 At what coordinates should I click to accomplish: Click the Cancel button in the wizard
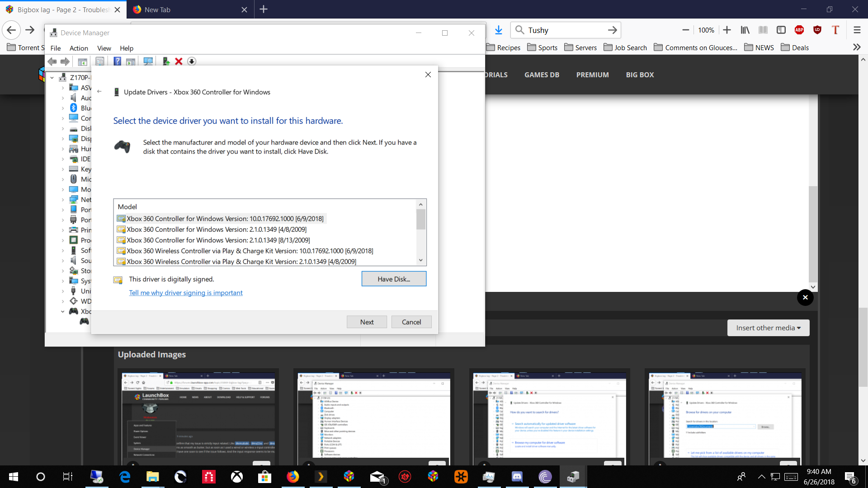tap(411, 322)
